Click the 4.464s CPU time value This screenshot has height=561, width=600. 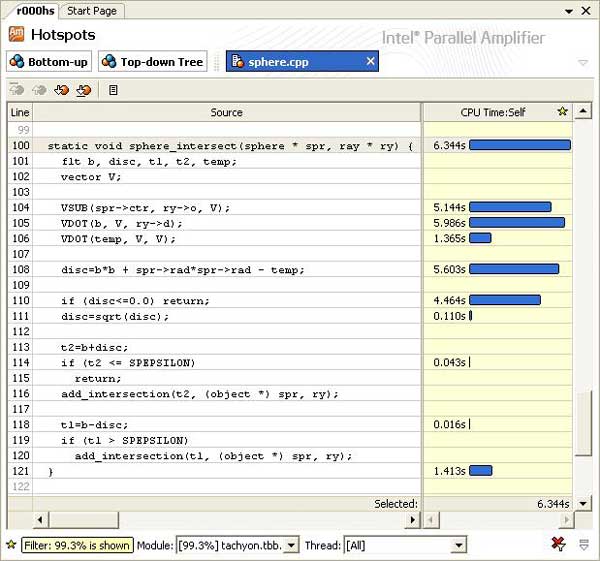coord(449,300)
